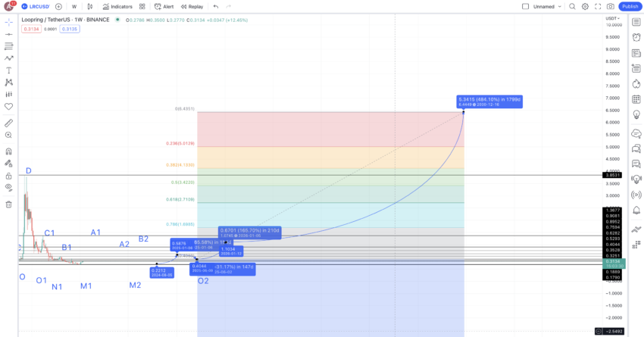Take a snapshot with camera icon
The height and width of the screenshot is (337, 644).
click(x=611, y=7)
